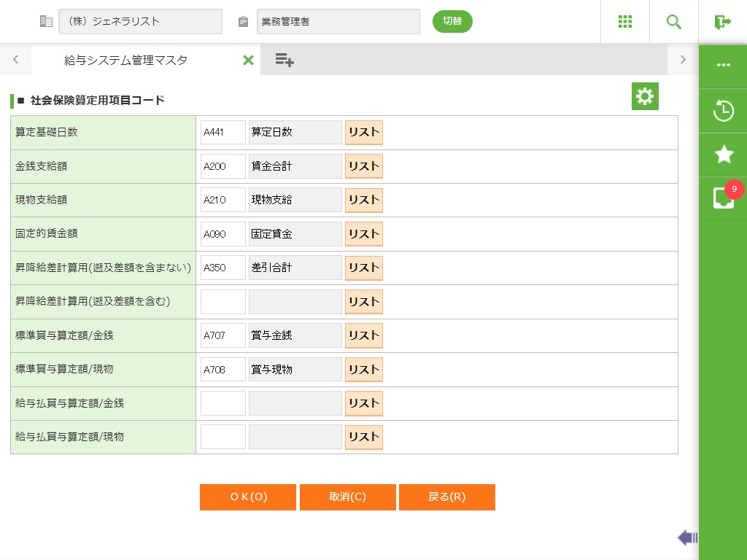Open リスト for 給与払賞与算定額/現物 row
This screenshot has height=560, width=747.
(x=363, y=437)
